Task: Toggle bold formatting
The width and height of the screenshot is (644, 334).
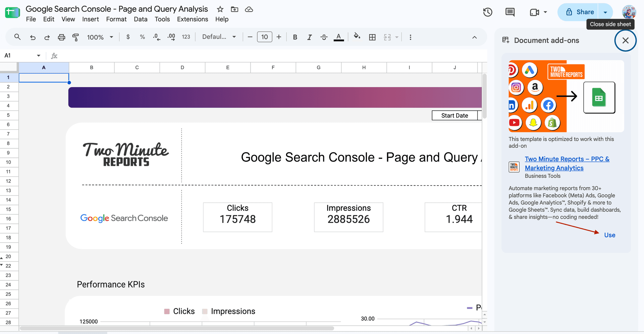Action: pos(295,37)
